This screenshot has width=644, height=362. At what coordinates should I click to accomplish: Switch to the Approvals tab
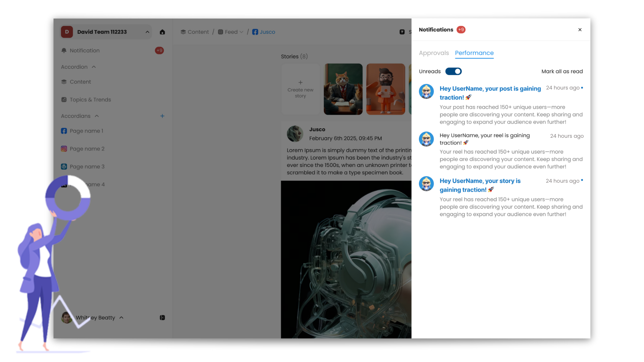[434, 53]
